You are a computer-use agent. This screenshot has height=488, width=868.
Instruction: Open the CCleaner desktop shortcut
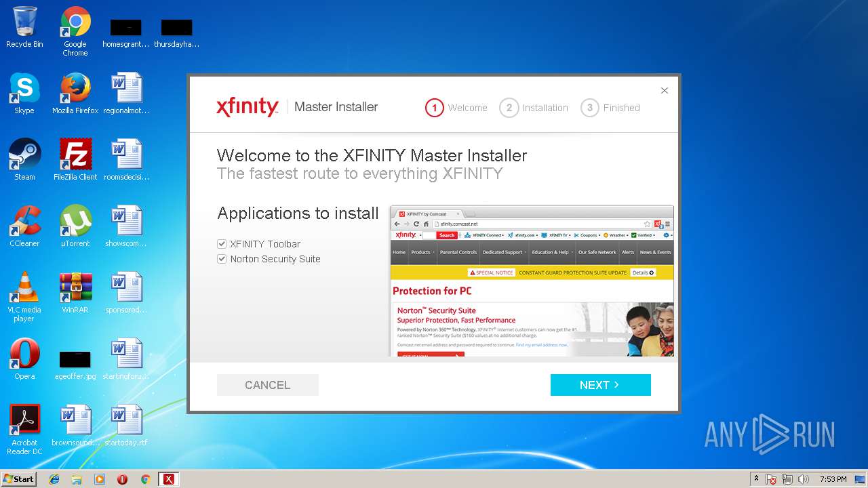pos(24,226)
